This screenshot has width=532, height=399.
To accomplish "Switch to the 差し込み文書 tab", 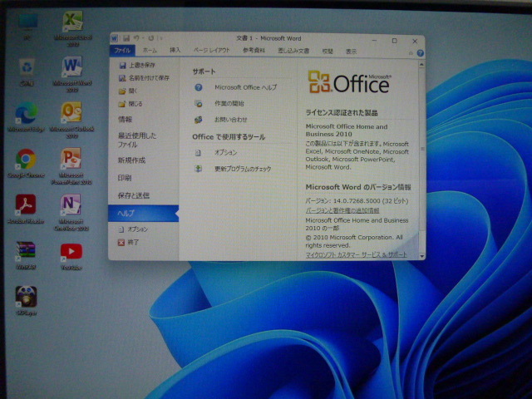I will point(293,51).
